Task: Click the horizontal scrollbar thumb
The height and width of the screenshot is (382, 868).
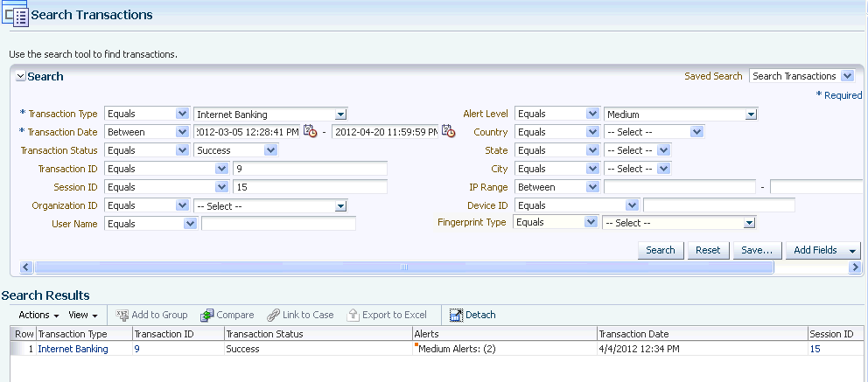Action: click(404, 267)
